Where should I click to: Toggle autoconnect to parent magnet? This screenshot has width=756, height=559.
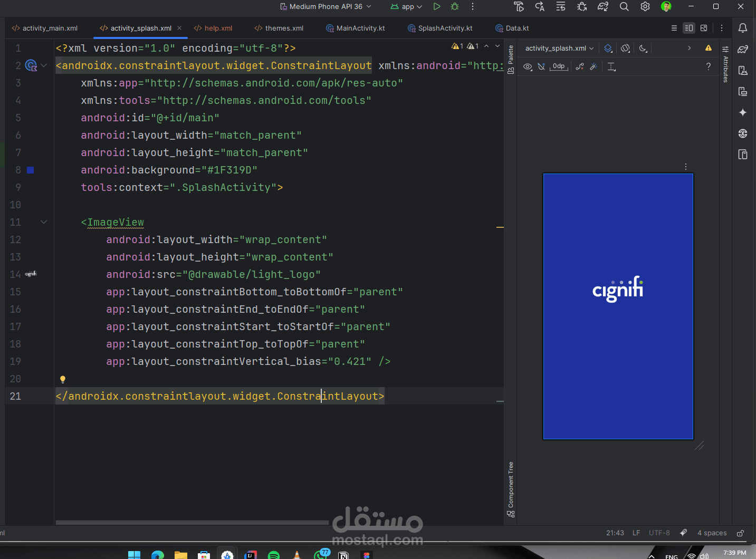point(541,66)
